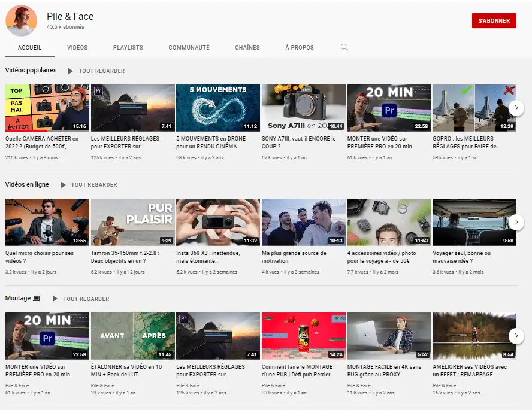Switch to the Vidéos tab

pyautogui.click(x=77, y=48)
